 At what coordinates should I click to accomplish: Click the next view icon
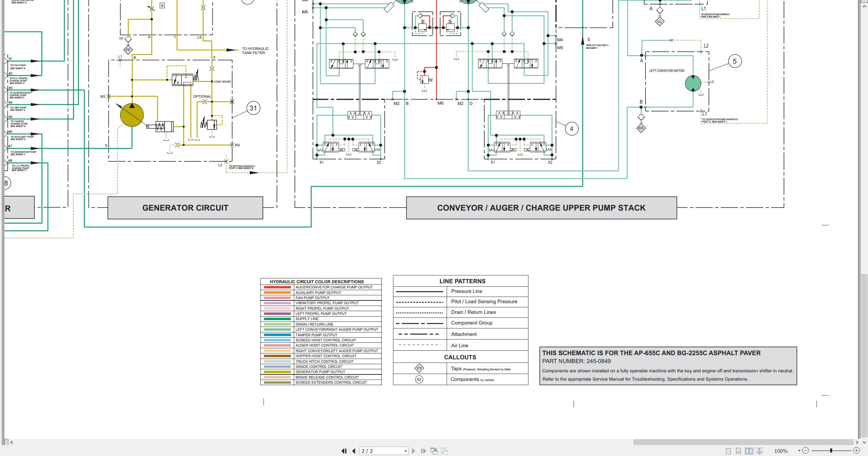pyautogui.click(x=444, y=451)
